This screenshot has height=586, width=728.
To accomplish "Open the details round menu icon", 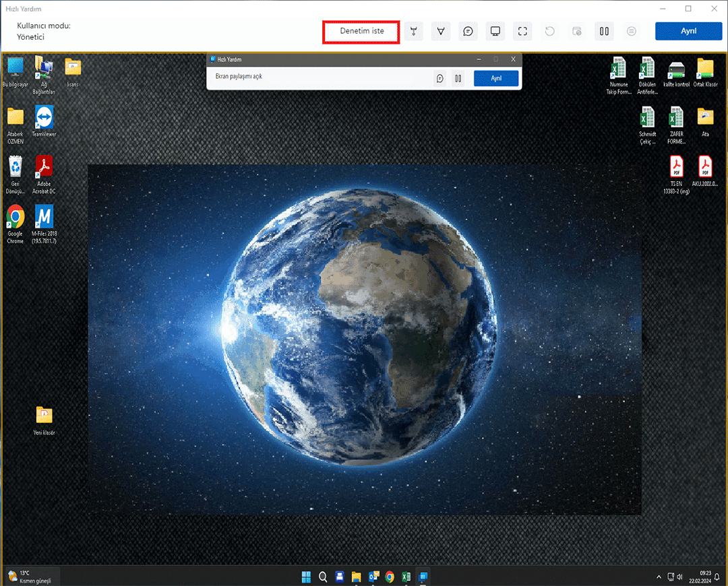I will coord(632,32).
